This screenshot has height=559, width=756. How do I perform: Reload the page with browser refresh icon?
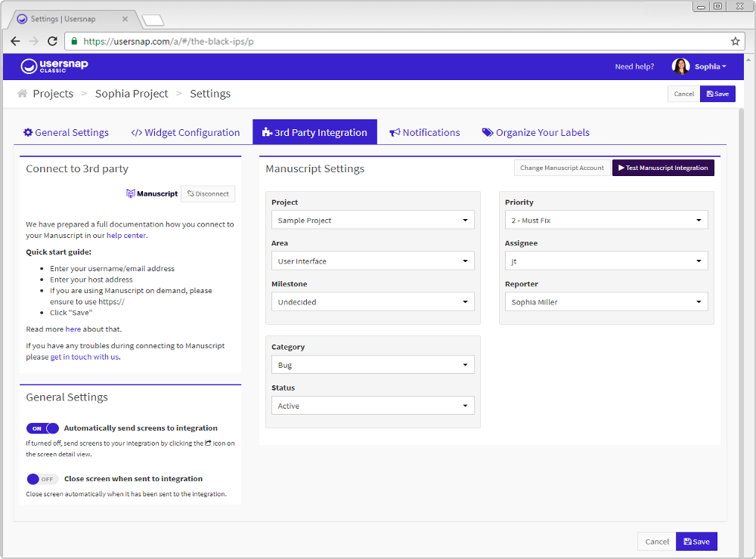click(52, 42)
